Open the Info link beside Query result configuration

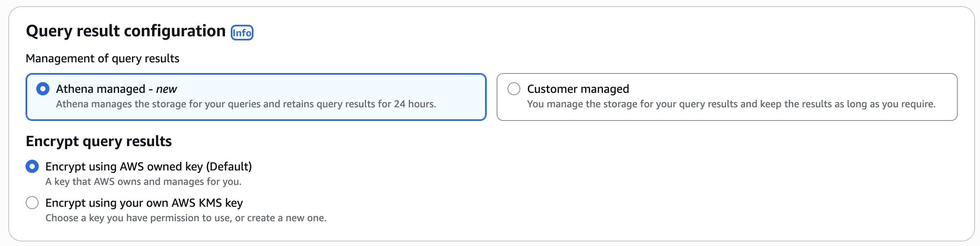(242, 33)
